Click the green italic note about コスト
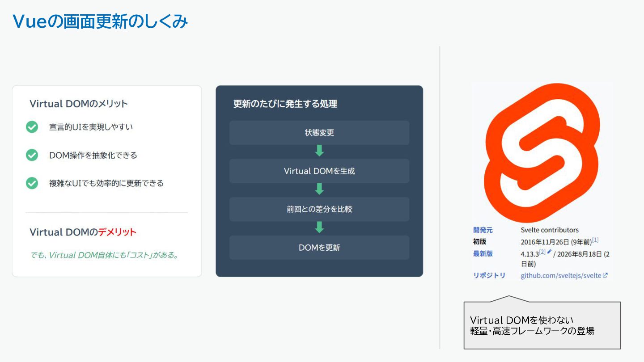This screenshot has height=362, width=644. coord(105,256)
